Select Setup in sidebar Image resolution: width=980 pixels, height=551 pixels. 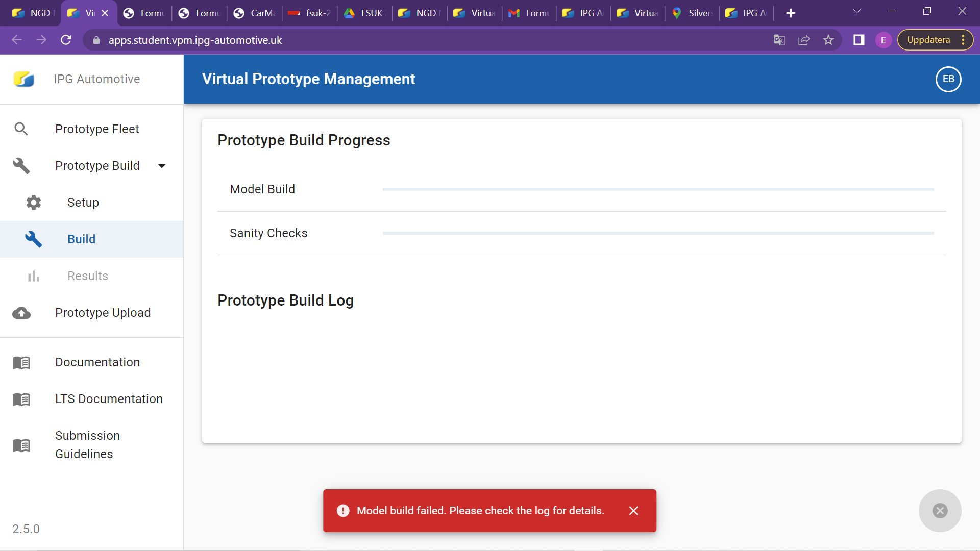click(92, 203)
